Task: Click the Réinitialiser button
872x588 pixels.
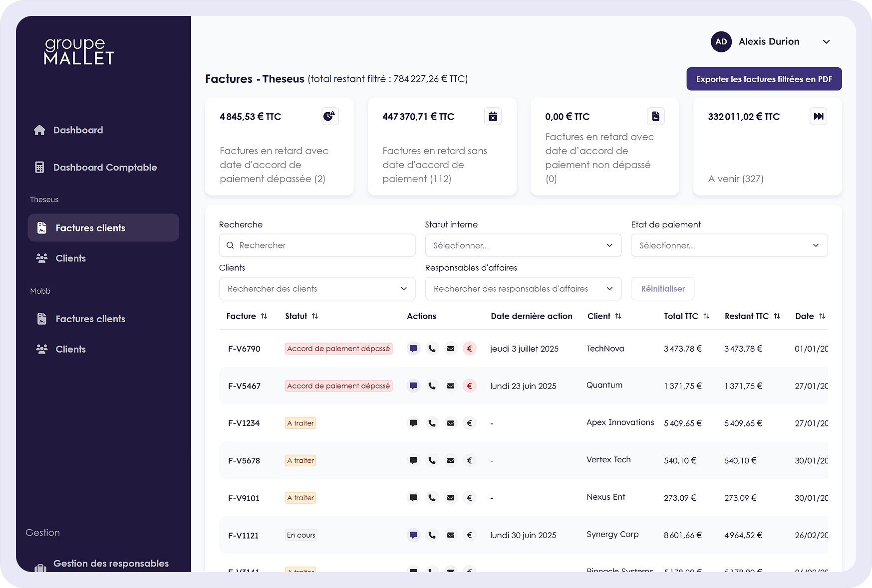Action: click(662, 289)
